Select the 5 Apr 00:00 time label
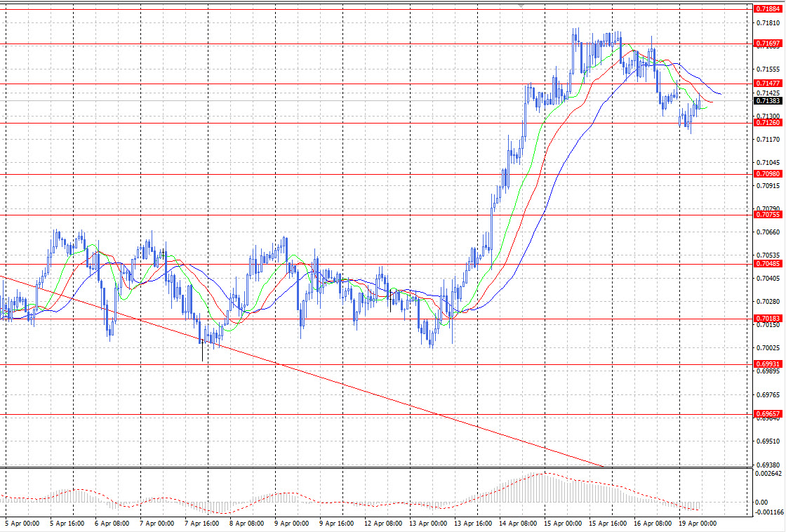Image resolution: width=786 pixels, height=532 pixels. pyautogui.click(x=22, y=524)
